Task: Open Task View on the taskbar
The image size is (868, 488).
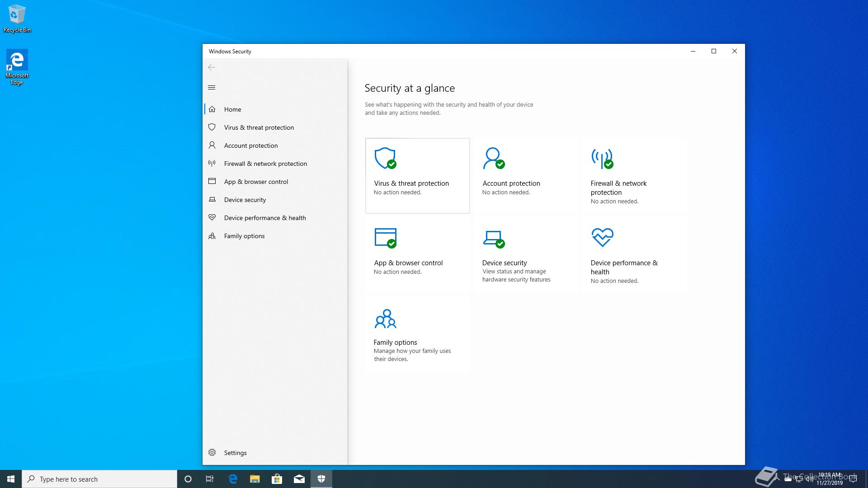Action: point(210,479)
